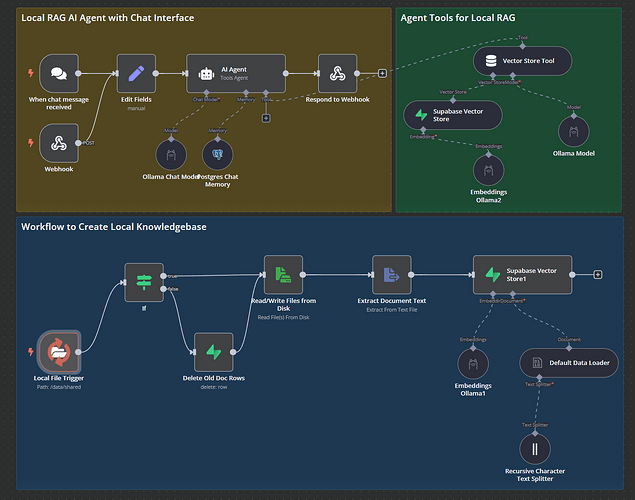Viewport: 635px width, 500px height.
Task: Add node after Supabase Vector Store1 output
Action: pyautogui.click(x=598, y=274)
